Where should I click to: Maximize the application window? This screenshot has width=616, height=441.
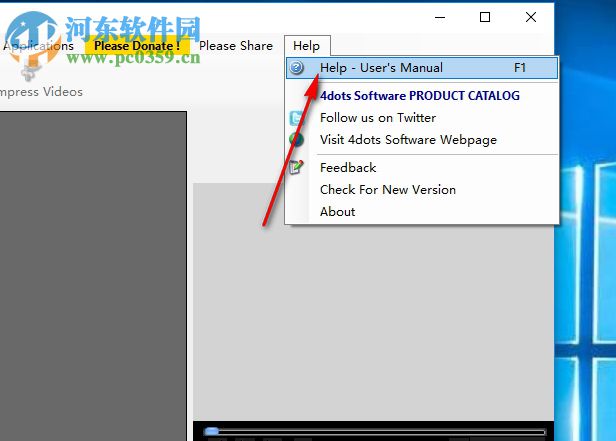[485, 17]
